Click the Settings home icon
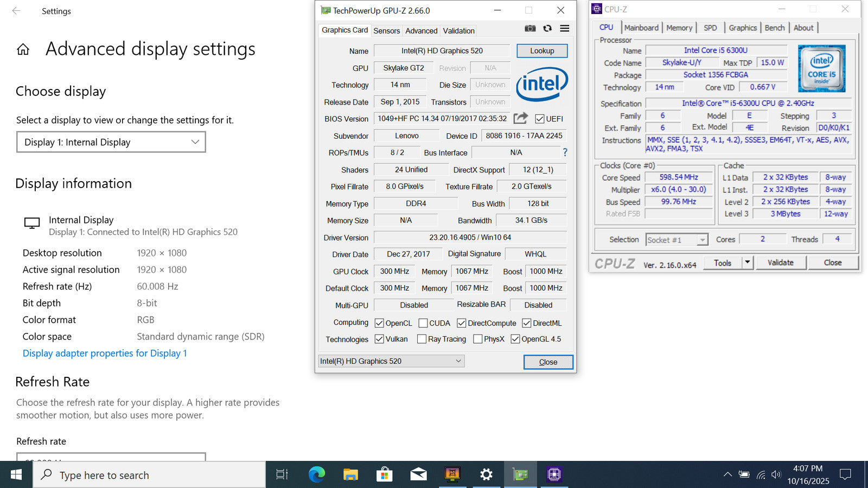The width and height of the screenshot is (868, 488). pyautogui.click(x=23, y=50)
